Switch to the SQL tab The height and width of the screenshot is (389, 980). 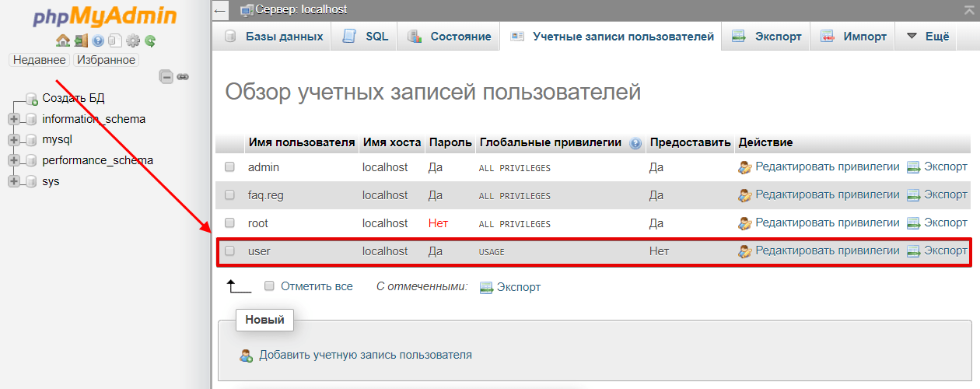(366, 37)
